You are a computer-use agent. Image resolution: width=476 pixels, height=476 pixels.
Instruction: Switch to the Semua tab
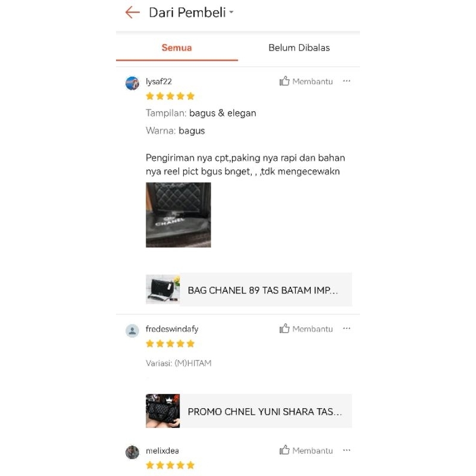177,48
